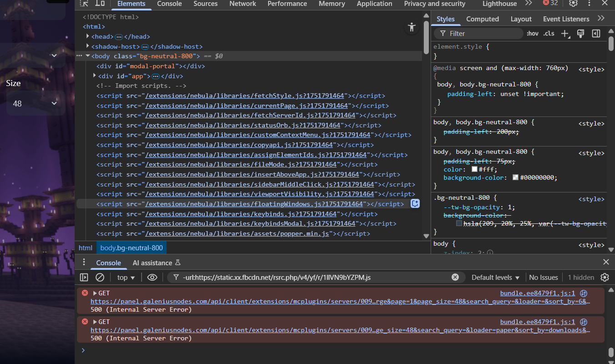Open the Default levels dropdown
Viewport: 615px width, 364px height.
coord(495,277)
